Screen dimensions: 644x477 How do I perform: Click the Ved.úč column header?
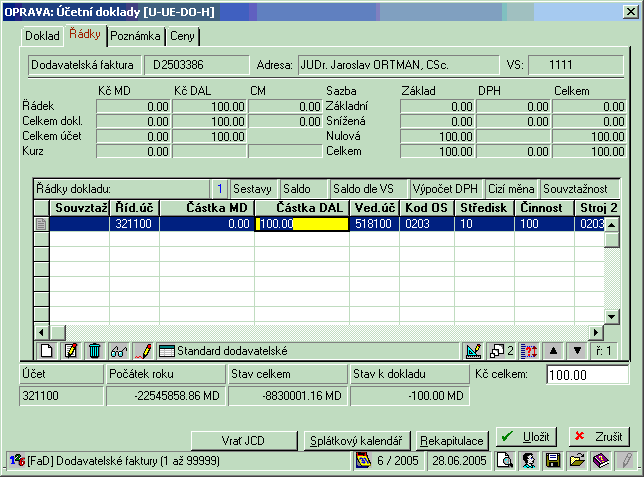(374, 208)
